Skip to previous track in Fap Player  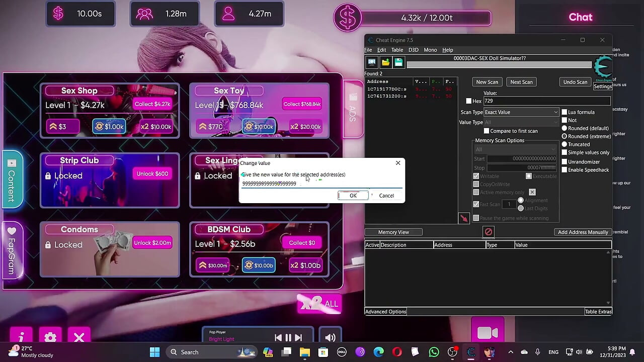278,338
